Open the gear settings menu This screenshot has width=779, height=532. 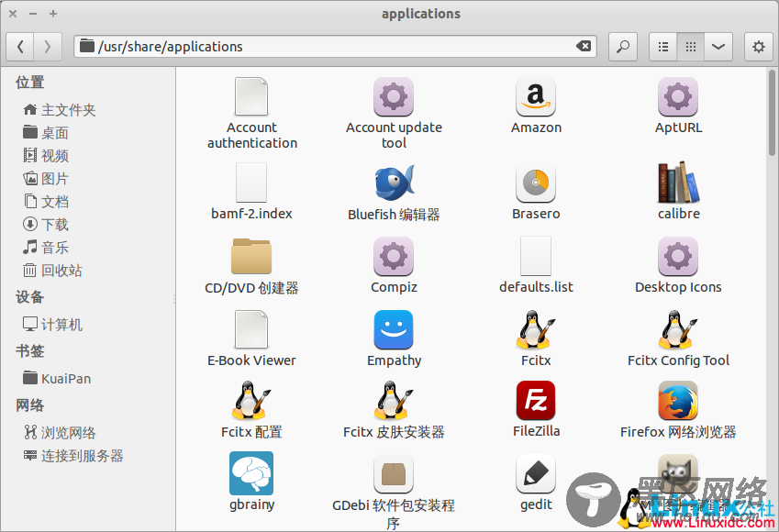[x=758, y=47]
